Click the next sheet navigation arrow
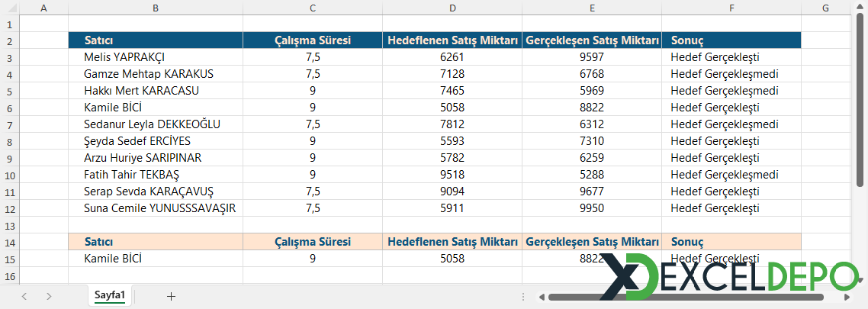The width and height of the screenshot is (868, 309). point(49,296)
